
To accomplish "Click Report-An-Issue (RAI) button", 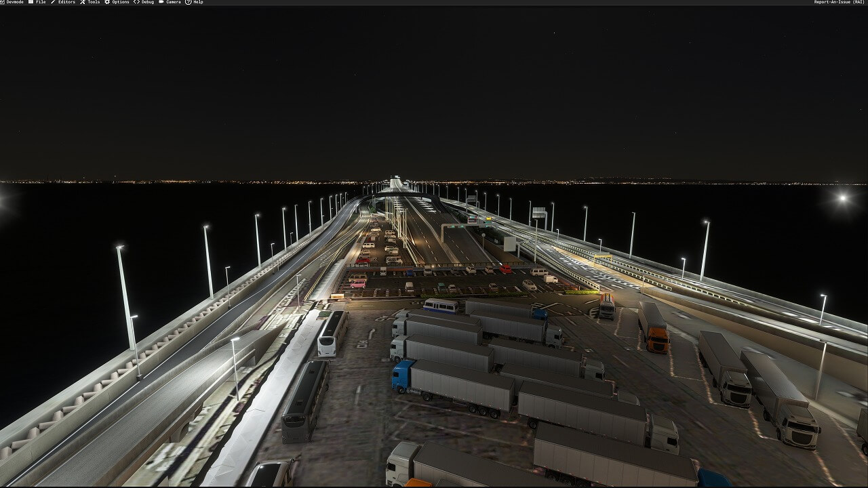I will pos(840,2).
